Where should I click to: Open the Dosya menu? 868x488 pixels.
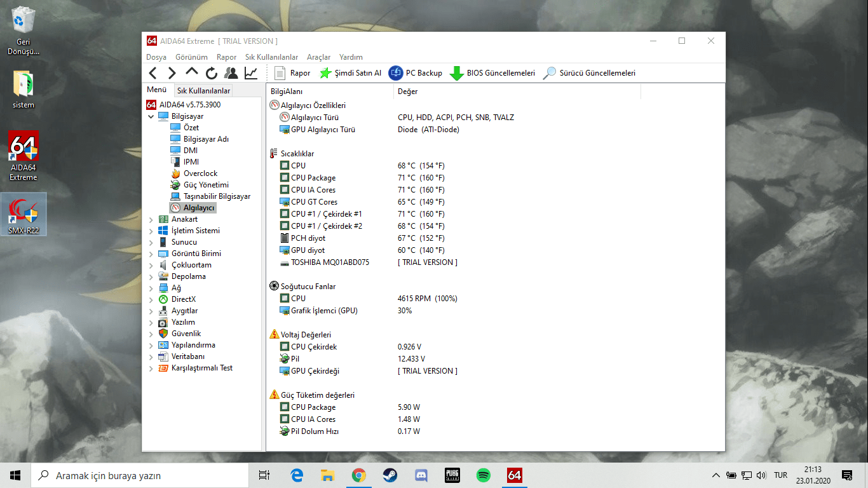pyautogui.click(x=156, y=57)
